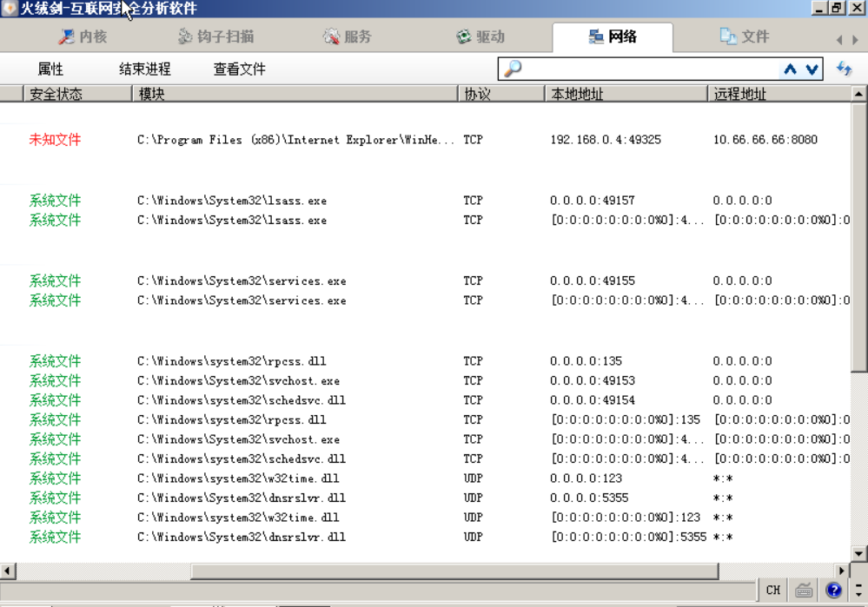Screen dimensions: 868x607
Task: Select services.exe row with port 49155
Action: pos(425,280)
